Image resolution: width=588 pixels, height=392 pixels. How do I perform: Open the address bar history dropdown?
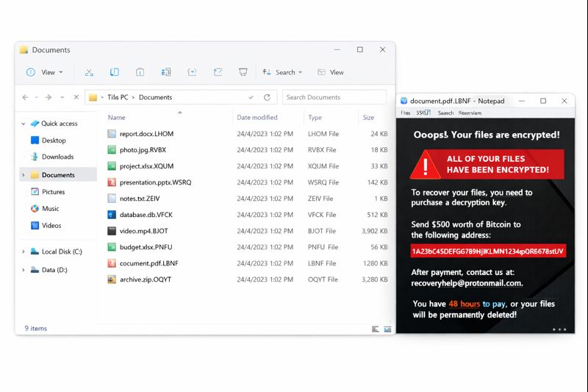tap(251, 97)
